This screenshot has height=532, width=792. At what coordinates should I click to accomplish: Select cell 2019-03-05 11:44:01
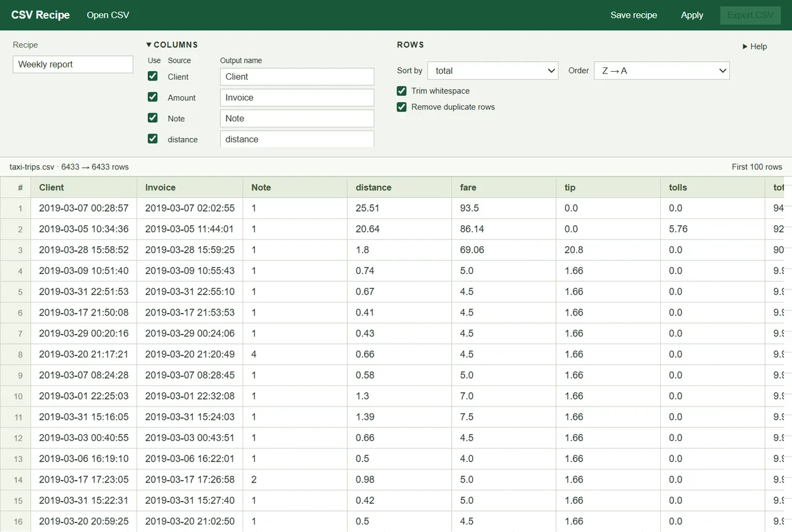tap(190, 229)
